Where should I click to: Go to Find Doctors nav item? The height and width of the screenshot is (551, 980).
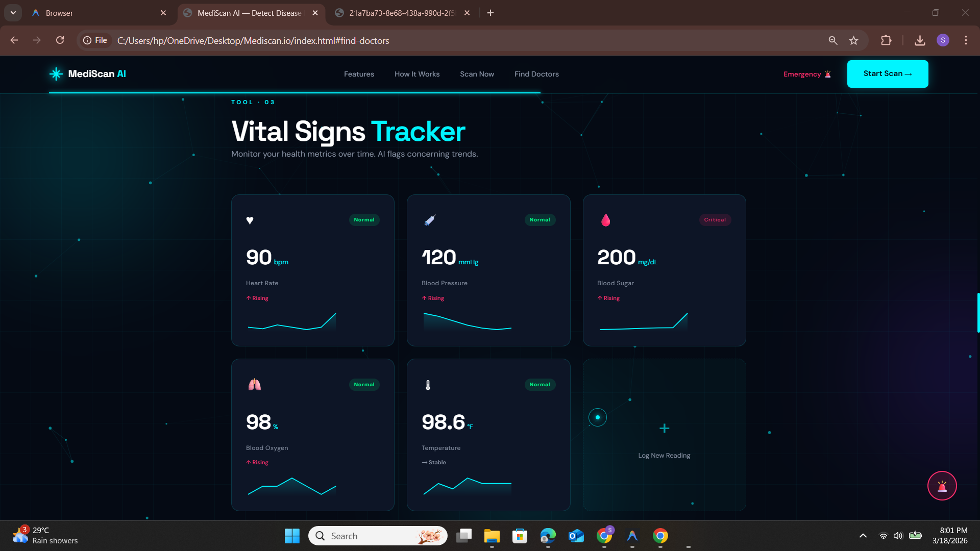click(x=536, y=74)
